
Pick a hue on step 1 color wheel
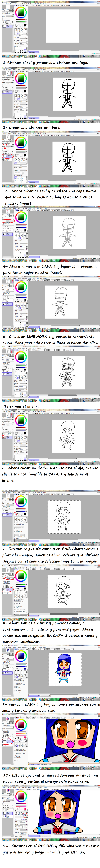(21, 12)
